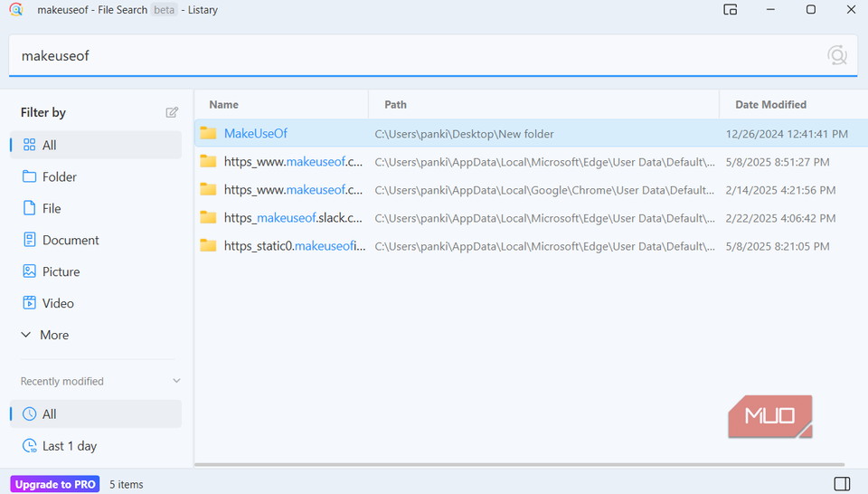Click the Listary logo in title bar
The height and width of the screenshot is (494, 868).
coord(16,9)
